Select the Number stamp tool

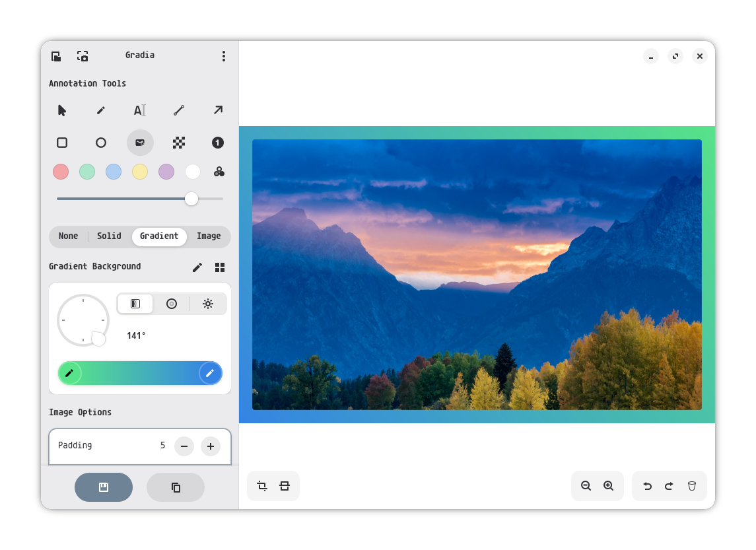(x=218, y=143)
